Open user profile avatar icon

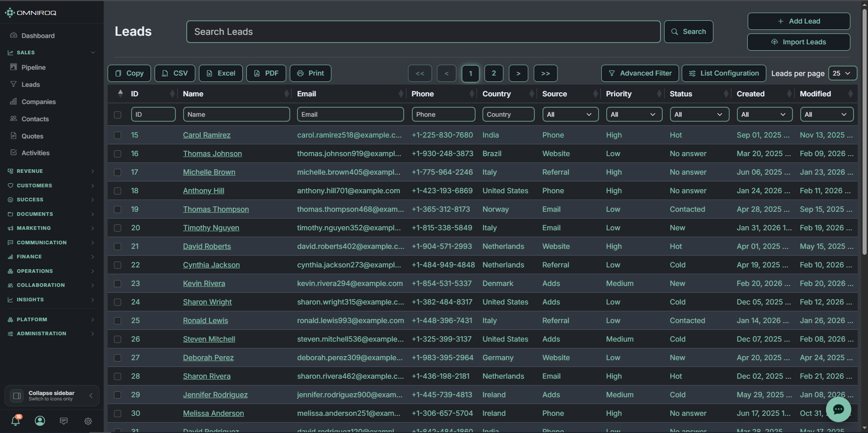pos(40,421)
